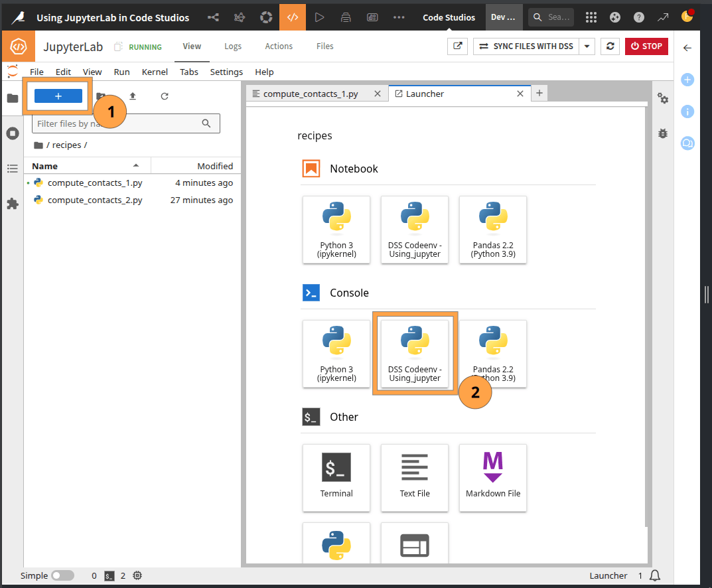The width and height of the screenshot is (712, 588).
Task: Open the activity trend arrow icon
Action: coord(662,17)
